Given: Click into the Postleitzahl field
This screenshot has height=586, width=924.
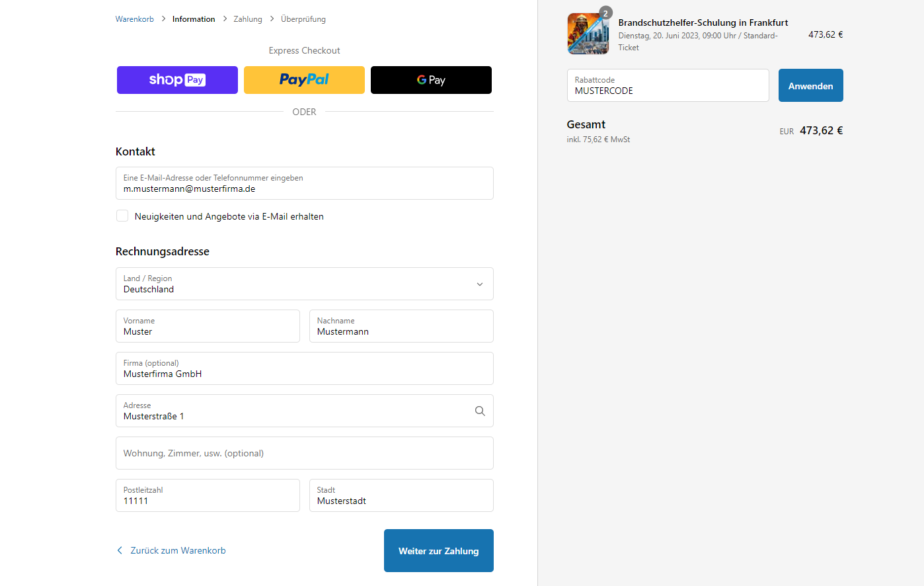Looking at the screenshot, I should pos(208,495).
